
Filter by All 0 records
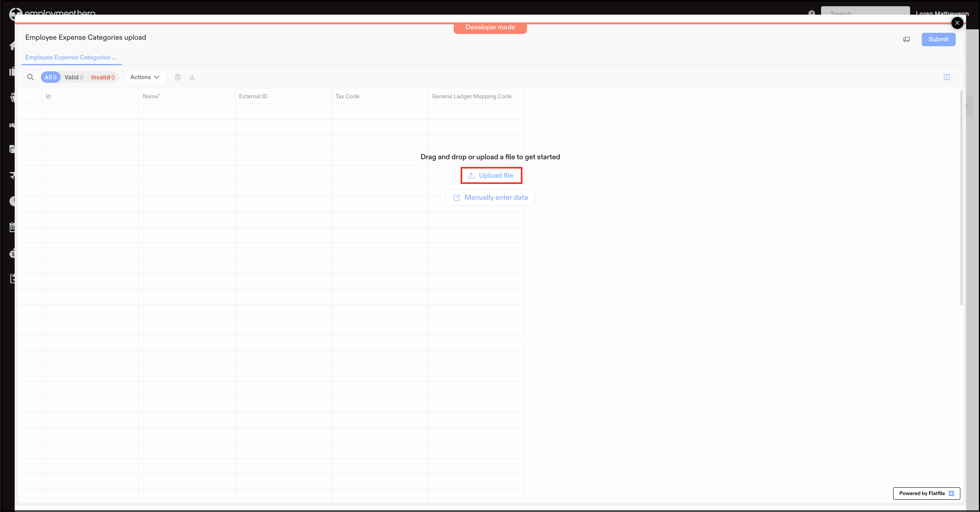click(x=51, y=77)
